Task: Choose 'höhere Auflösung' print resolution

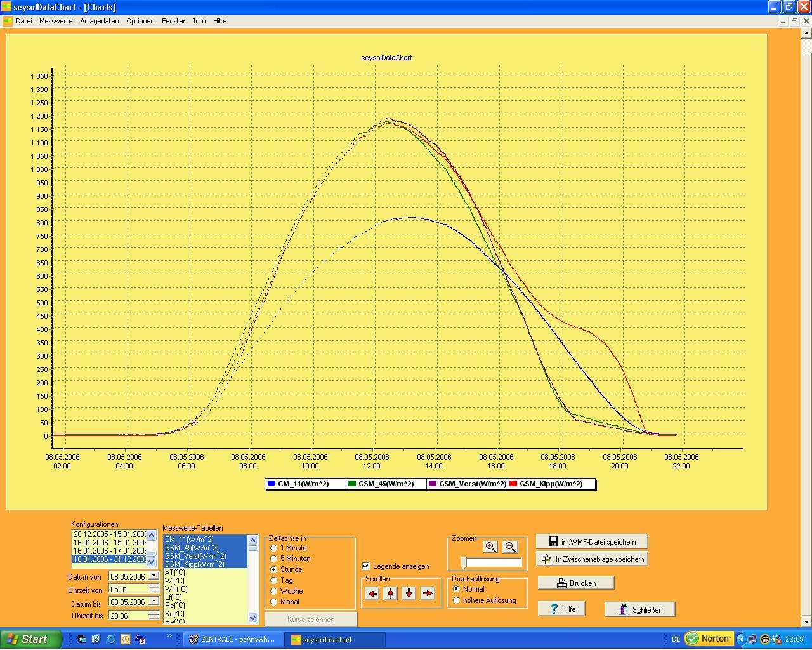Action: click(x=456, y=600)
